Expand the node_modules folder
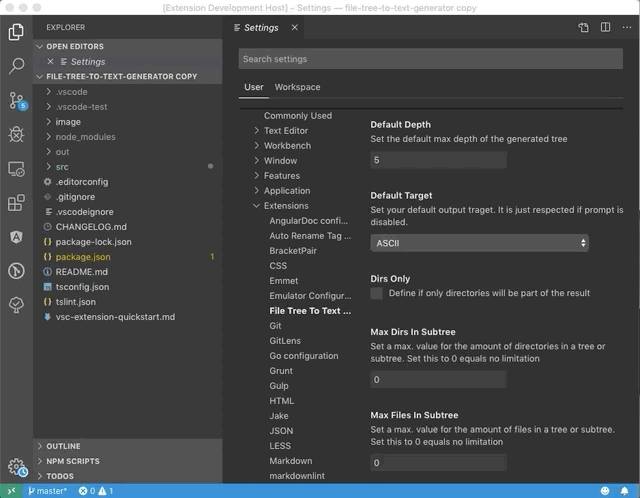This screenshot has height=498, width=640. [x=128, y=137]
